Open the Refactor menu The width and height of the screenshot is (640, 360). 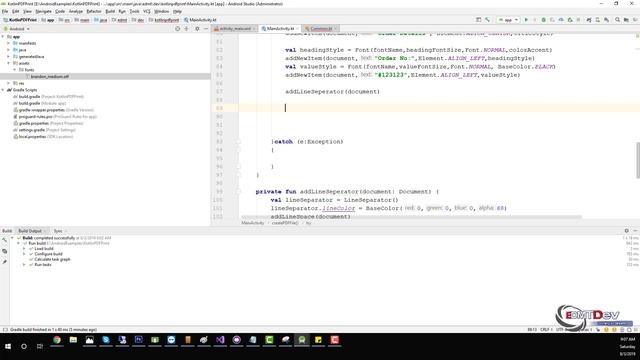93,11
